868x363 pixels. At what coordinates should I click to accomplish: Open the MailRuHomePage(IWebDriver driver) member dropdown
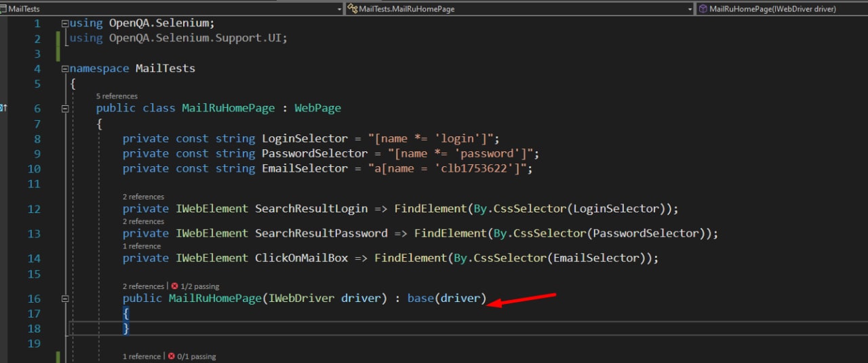782,9
